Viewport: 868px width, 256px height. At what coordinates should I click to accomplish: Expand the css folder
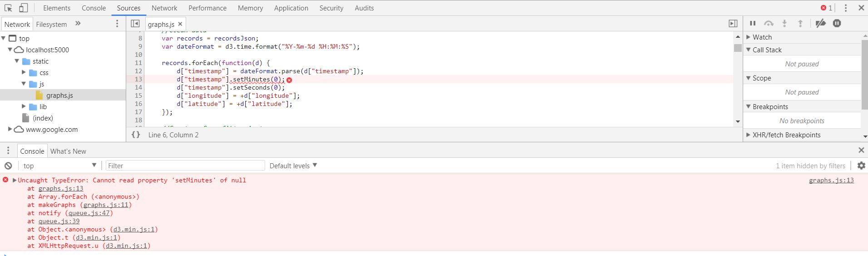(x=24, y=72)
